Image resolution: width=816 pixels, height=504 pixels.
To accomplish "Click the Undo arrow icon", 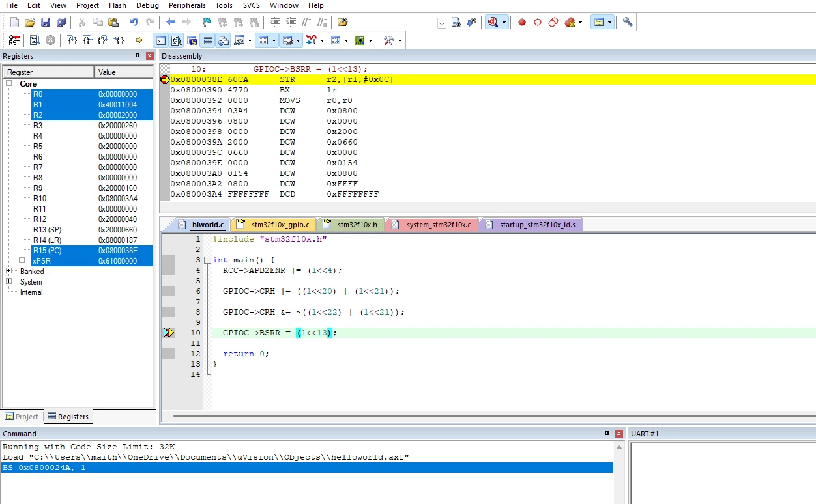I will point(134,22).
